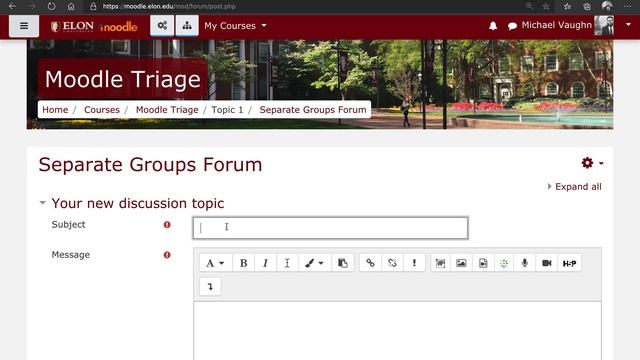Click the browser address bar URL

(x=169, y=6)
